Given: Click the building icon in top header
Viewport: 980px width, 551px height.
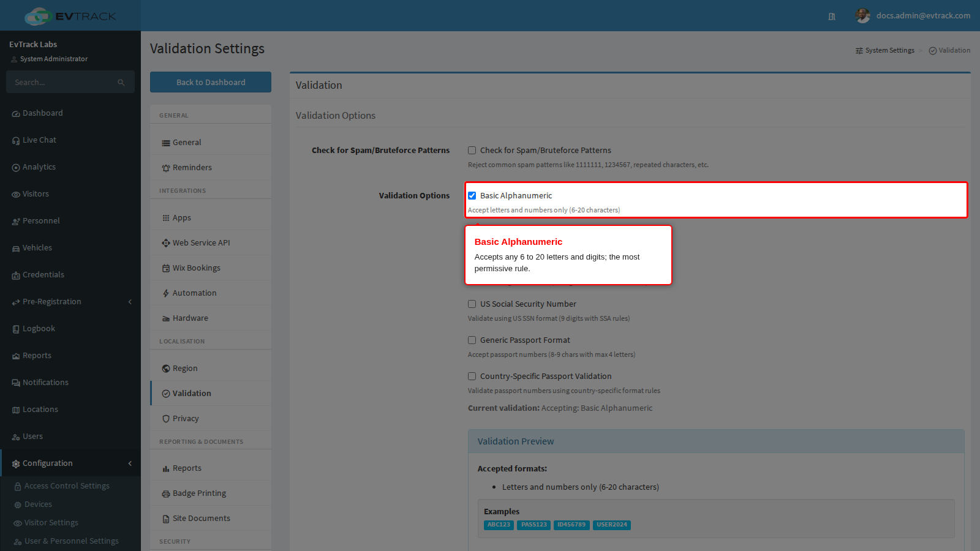Looking at the screenshot, I should point(832,17).
